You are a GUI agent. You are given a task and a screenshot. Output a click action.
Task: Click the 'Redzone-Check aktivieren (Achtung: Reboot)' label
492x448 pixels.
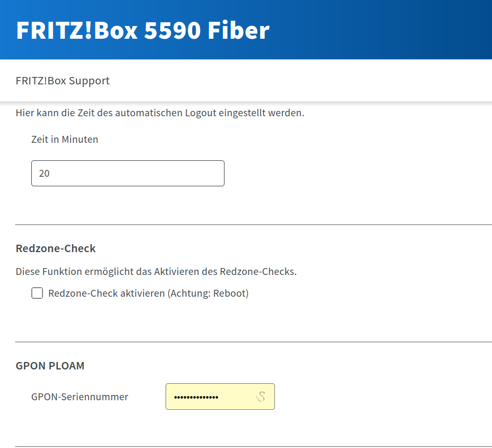click(149, 294)
